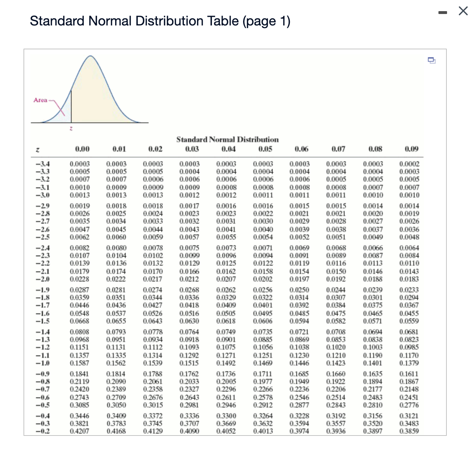Viewport: 476px width, 453px height.
Task: Click the z label under the curve graphic
Action: pos(71,128)
